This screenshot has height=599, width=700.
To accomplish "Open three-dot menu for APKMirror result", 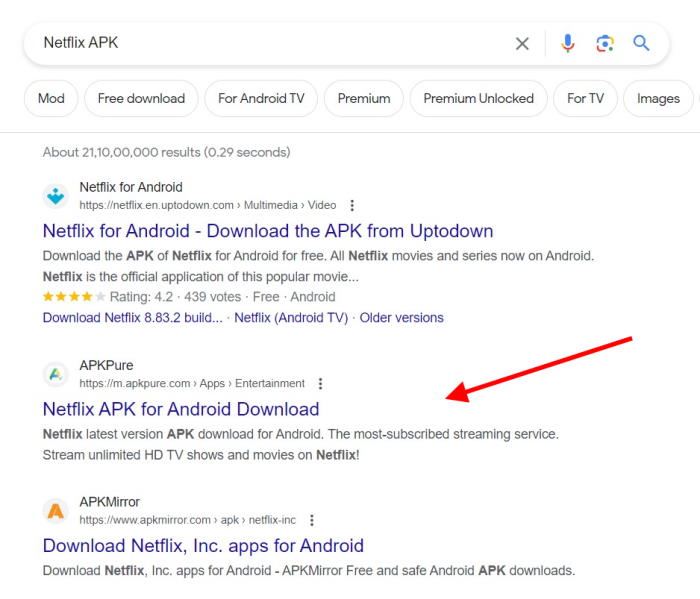I will 312,520.
